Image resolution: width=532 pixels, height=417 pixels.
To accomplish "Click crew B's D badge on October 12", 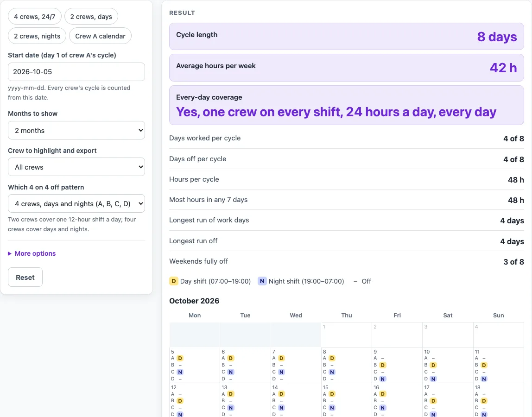I will coord(180,401).
